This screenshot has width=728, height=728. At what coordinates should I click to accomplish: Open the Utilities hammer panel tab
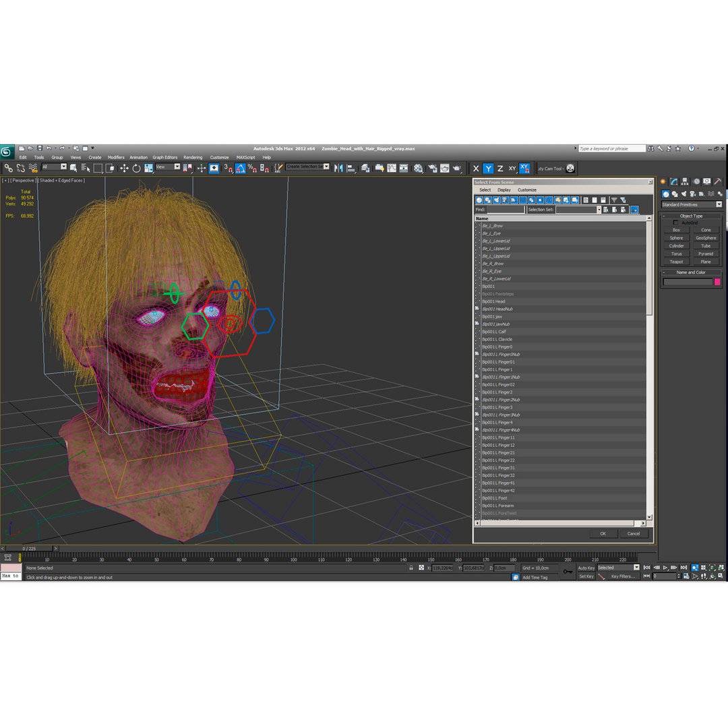coord(718,181)
